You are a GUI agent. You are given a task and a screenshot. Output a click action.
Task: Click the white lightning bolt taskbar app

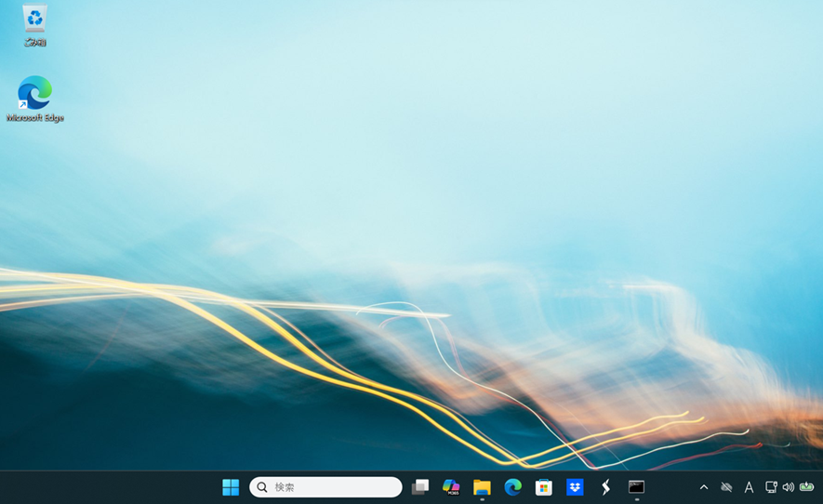(x=605, y=487)
